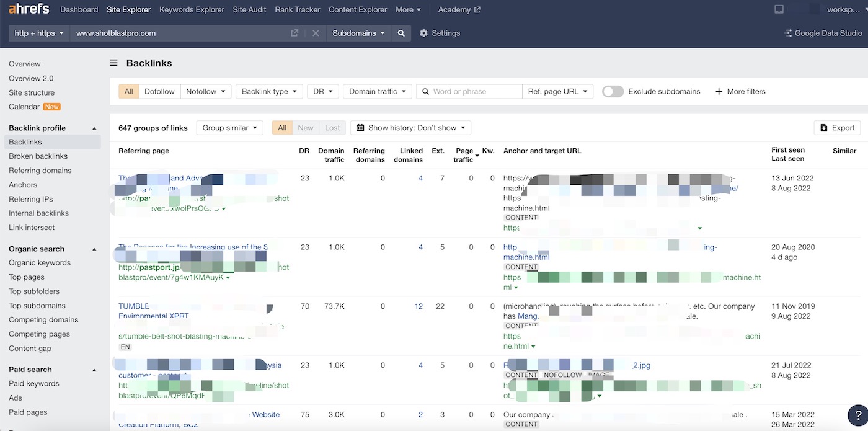Open Show history: Don't show dropdown
The image size is (868, 431).
(410, 128)
